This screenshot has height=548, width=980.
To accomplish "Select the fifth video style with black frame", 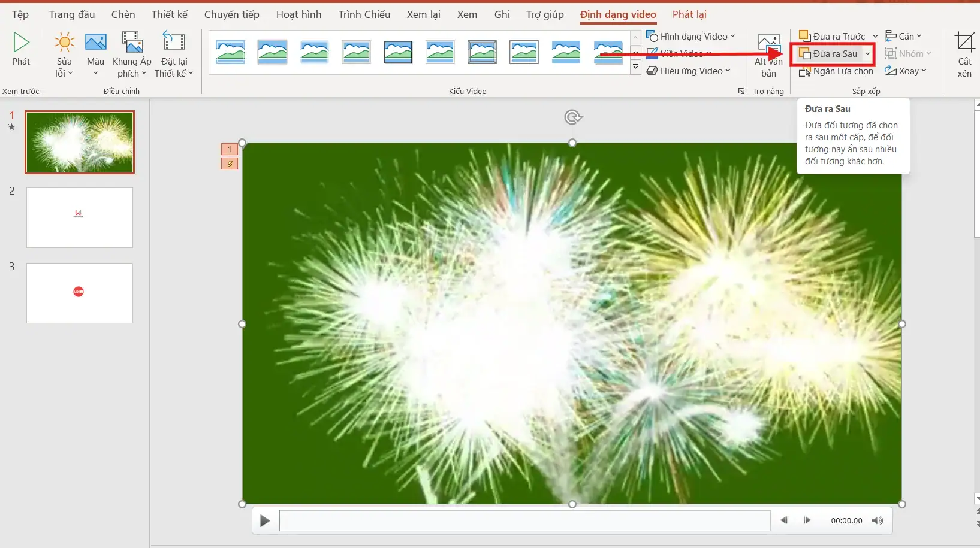I will (398, 52).
